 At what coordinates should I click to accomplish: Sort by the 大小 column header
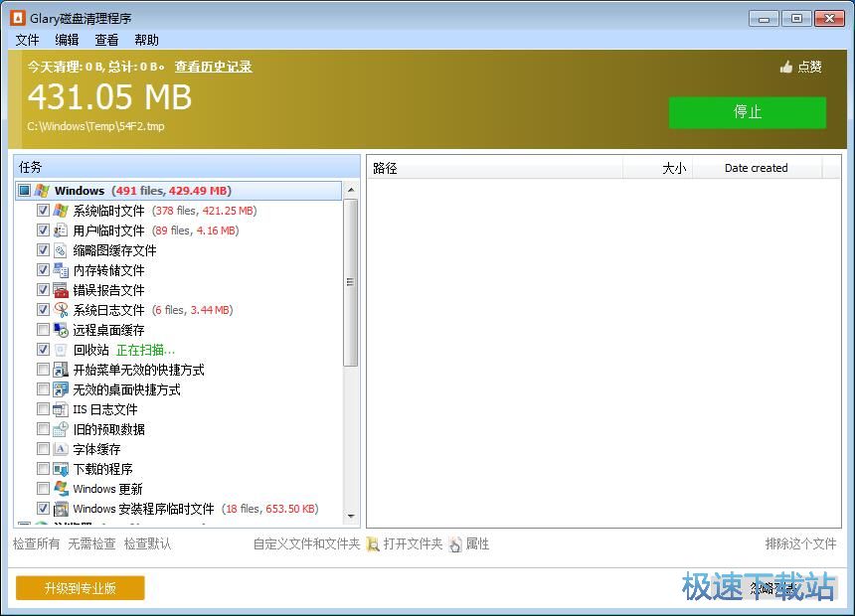coord(657,168)
